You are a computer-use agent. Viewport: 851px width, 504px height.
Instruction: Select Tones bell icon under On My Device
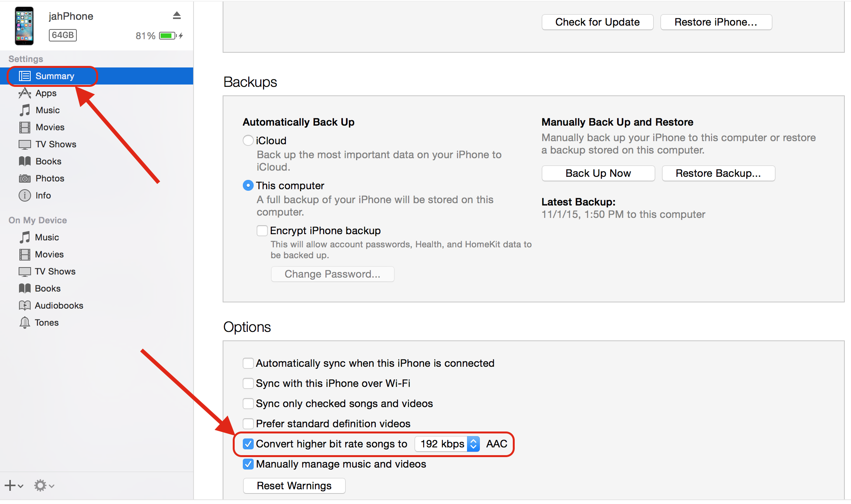[25, 323]
